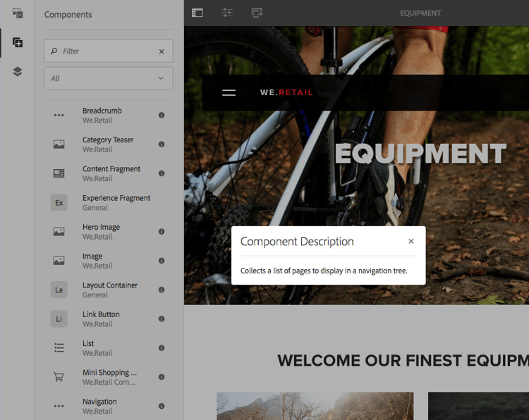Select the Layout Container La icon

pyautogui.click(x=59, y=290)
